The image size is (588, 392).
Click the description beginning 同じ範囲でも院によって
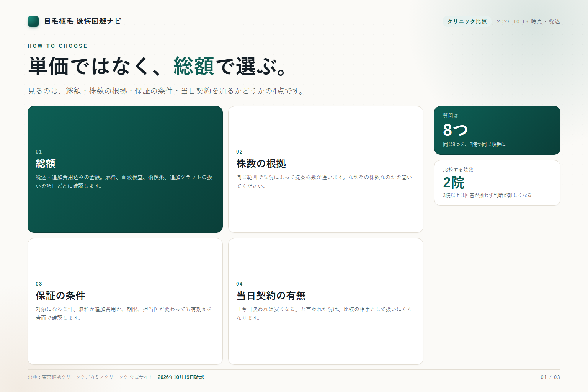[324, 181]
